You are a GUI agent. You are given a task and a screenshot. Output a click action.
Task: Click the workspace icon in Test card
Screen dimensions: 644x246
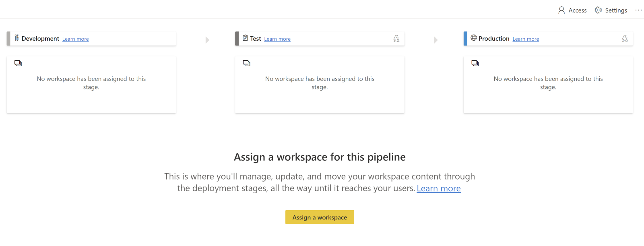click(x=247, y=63)
